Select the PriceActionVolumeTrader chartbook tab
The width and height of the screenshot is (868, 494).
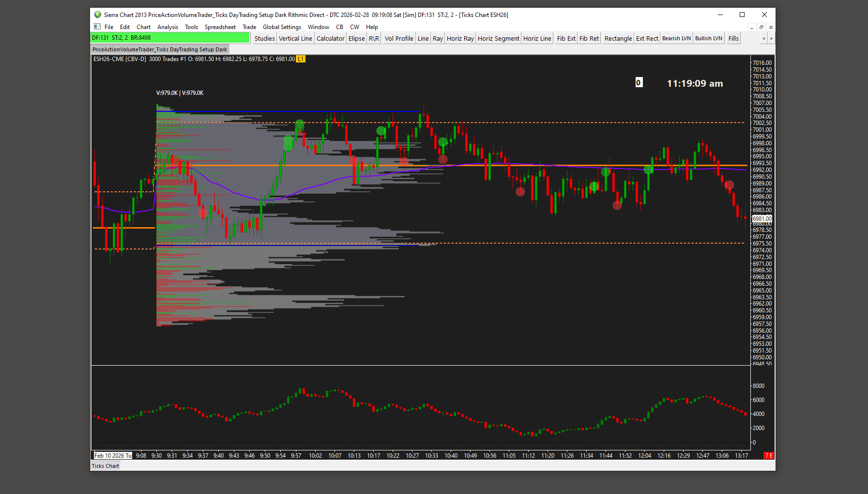click(x=160, y=49)
